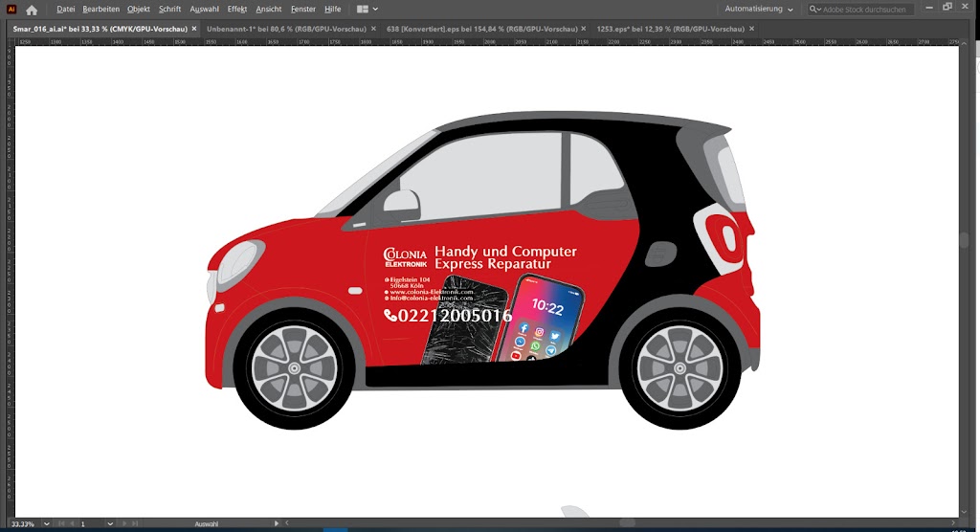The image size is (980, 532).
Task: Click the Adobe Stock search magnifier icon
Action: [814, 10]
